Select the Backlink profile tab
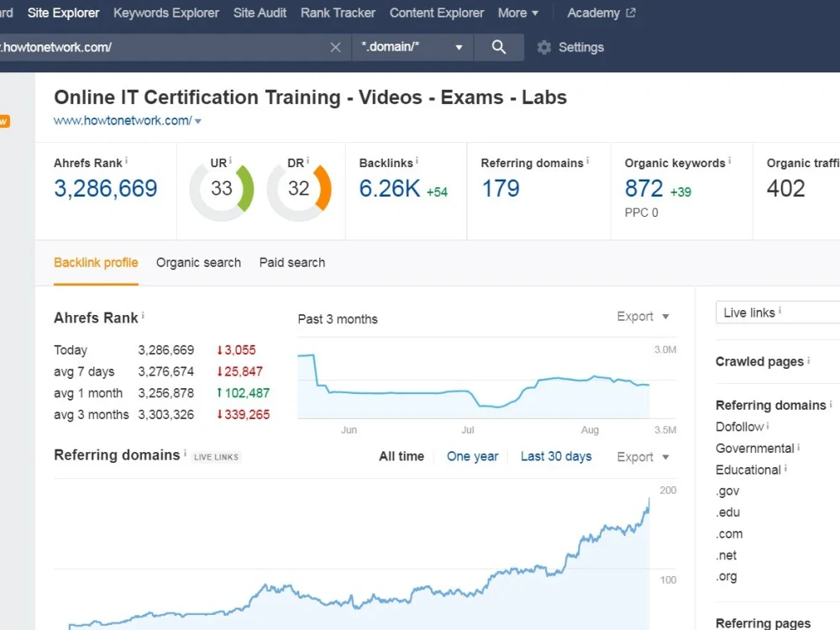Image resolution: width=840 pixels, height=630 pixels. point(96,262)
